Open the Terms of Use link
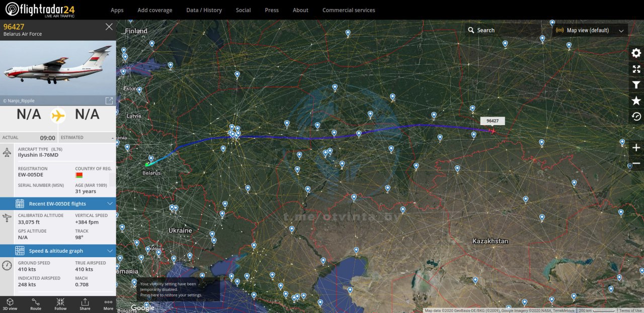 pos(630,310)
